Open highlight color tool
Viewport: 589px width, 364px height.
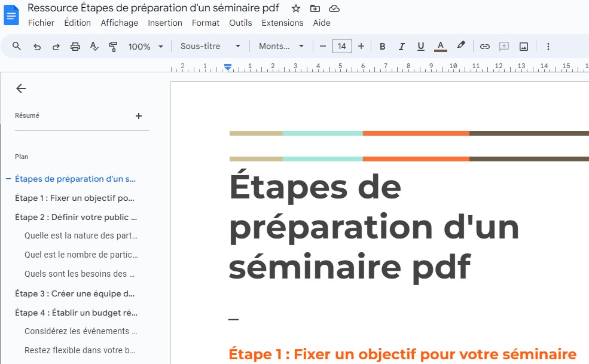460,46
